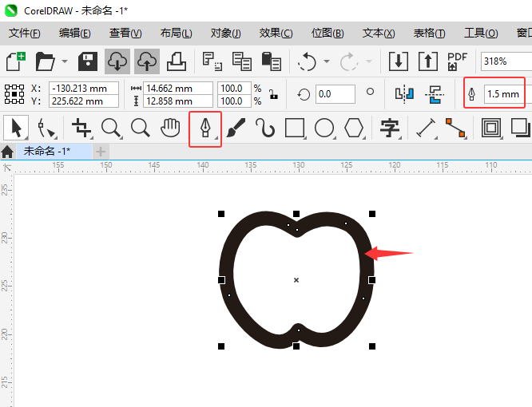Select the hook-shaped curve tool
The width and height of the screenshot is (532, 407).
265,128
